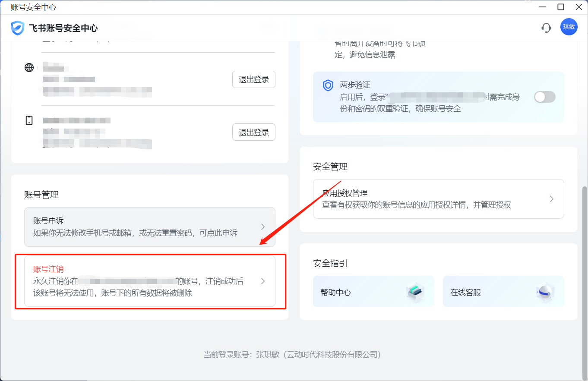
Task: Click 退出登录 for the web session
Action: [x=253, y=79]
